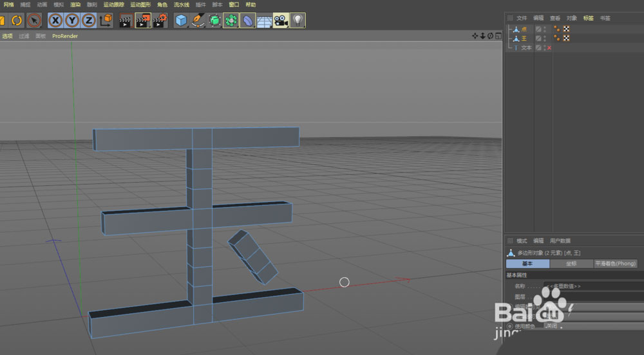The height and width of the screenshot is (355, 644).
Task: Click the texture tag on 点 object
Action: pos(566,29)
